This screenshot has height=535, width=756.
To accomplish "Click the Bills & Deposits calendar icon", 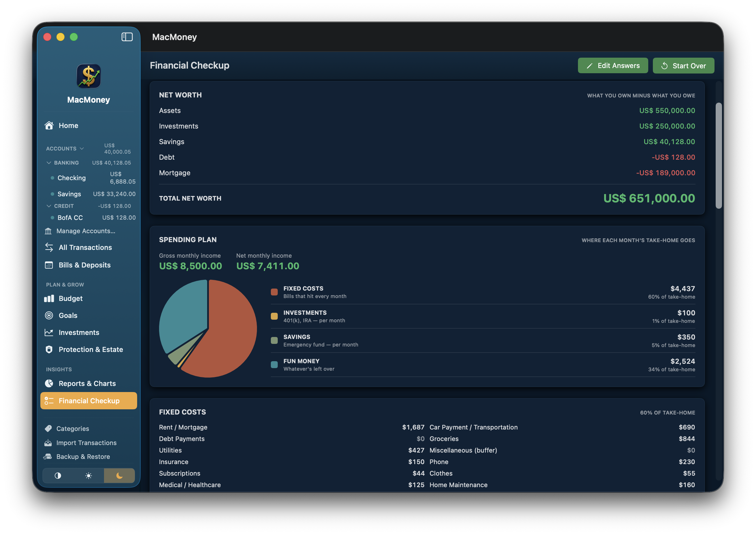I will (49, 265).
